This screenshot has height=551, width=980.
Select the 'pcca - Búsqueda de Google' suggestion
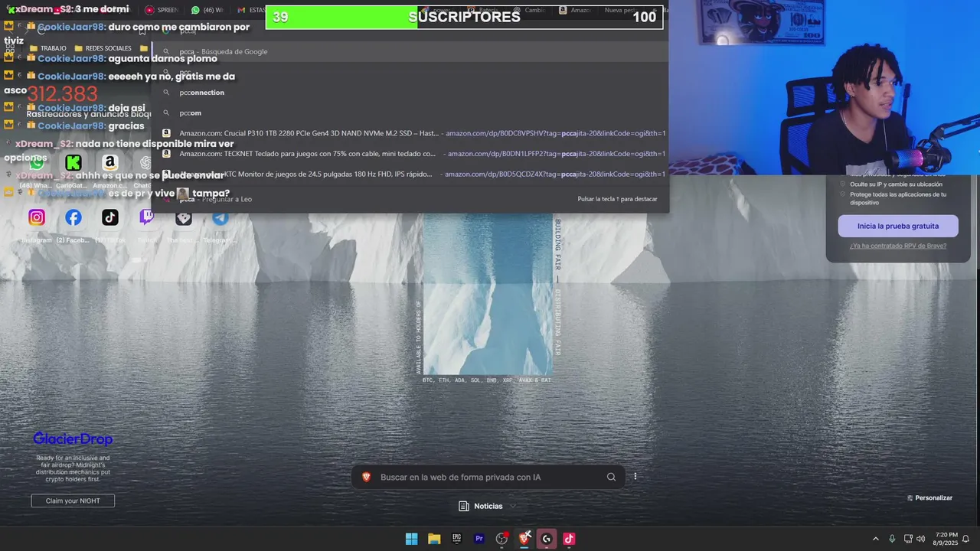click(x=410, y=51)
